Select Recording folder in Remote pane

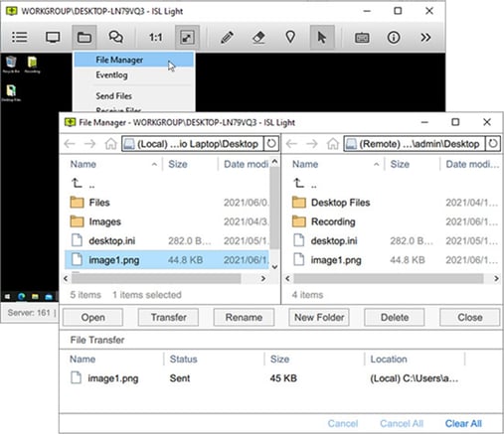click(393, 221)
